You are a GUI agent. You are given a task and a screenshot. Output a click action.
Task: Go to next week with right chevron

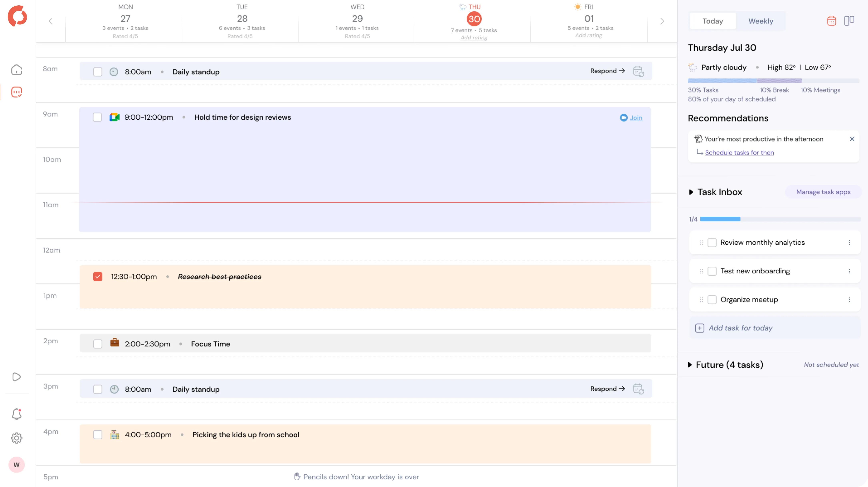point(662,21)
